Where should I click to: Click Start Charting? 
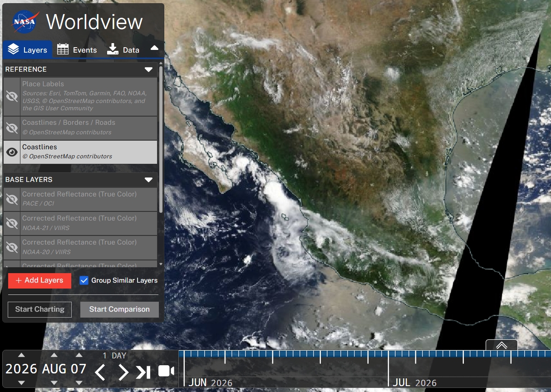[40, 309]
